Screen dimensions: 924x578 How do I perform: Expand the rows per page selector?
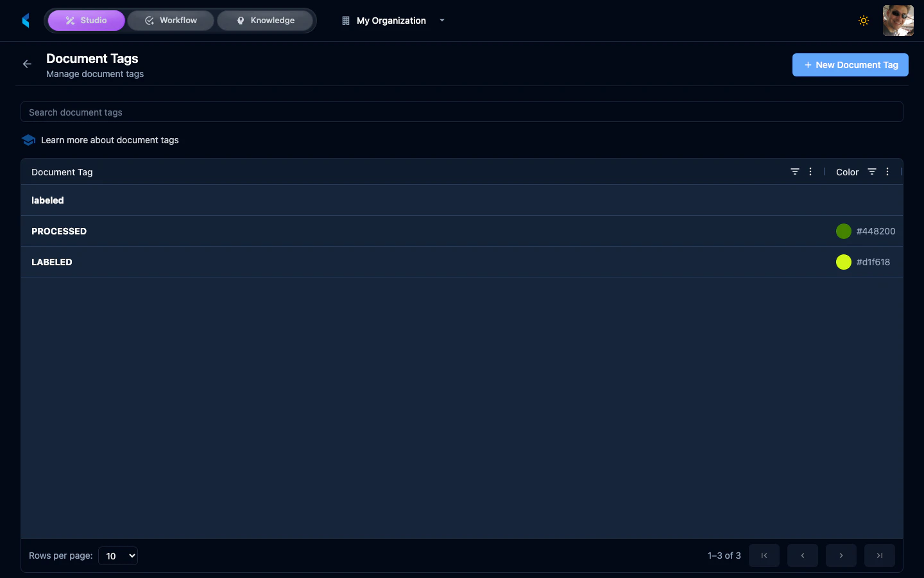pyautogui.click(x=117, y=556)
